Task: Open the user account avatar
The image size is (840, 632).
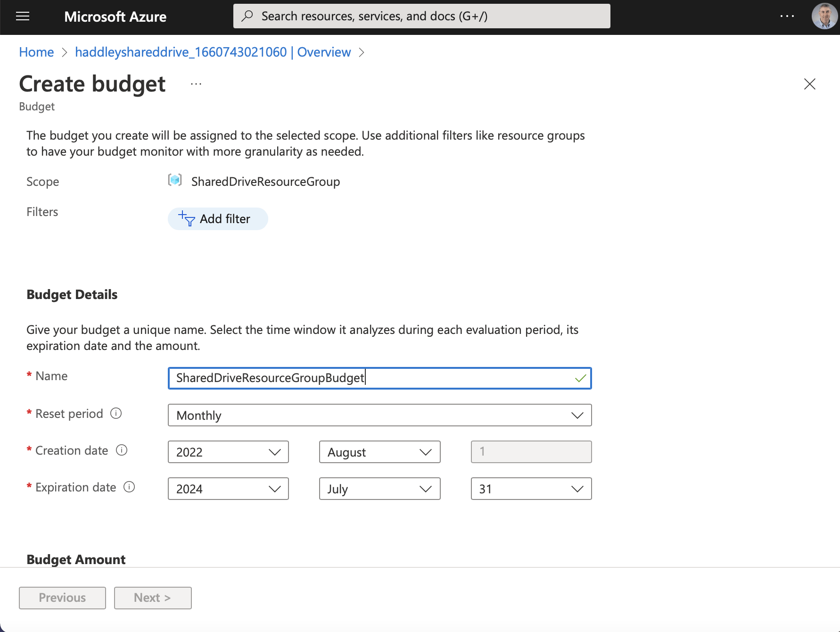Action: [824, 16]
